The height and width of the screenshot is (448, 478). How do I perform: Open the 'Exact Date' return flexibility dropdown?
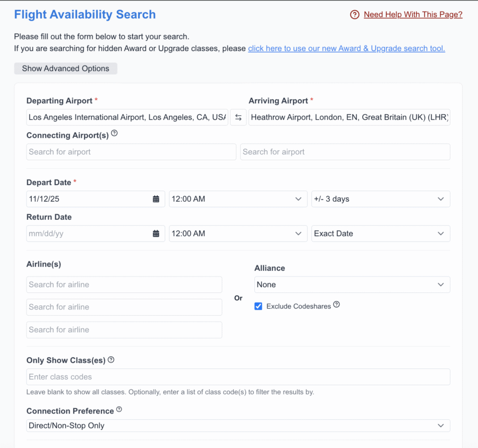pos(380,233)
